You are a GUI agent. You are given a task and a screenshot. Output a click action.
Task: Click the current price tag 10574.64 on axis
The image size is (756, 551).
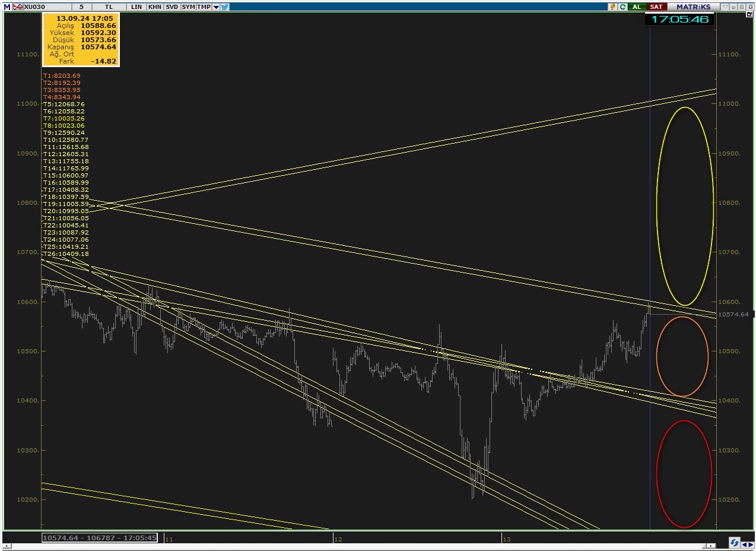point(733,314)
